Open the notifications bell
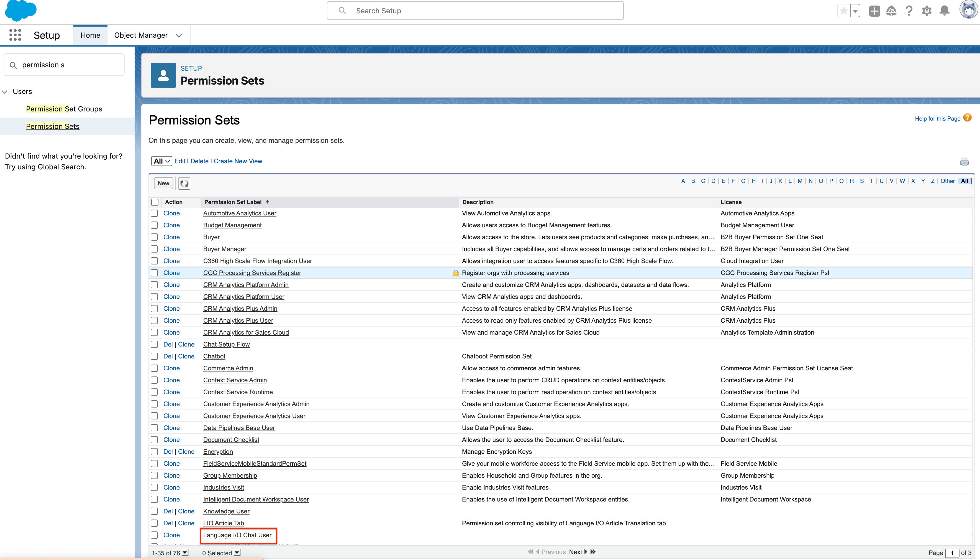980x560 pixels. [x=944, y=11]
